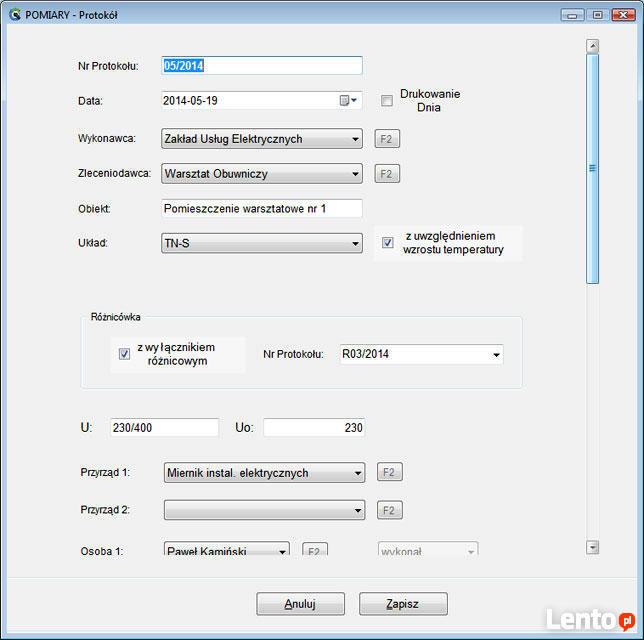Screen dimensions: 644x640
Task: Enable the Drukowanie Dnia checkbox
Action: [x=386, y=101]
